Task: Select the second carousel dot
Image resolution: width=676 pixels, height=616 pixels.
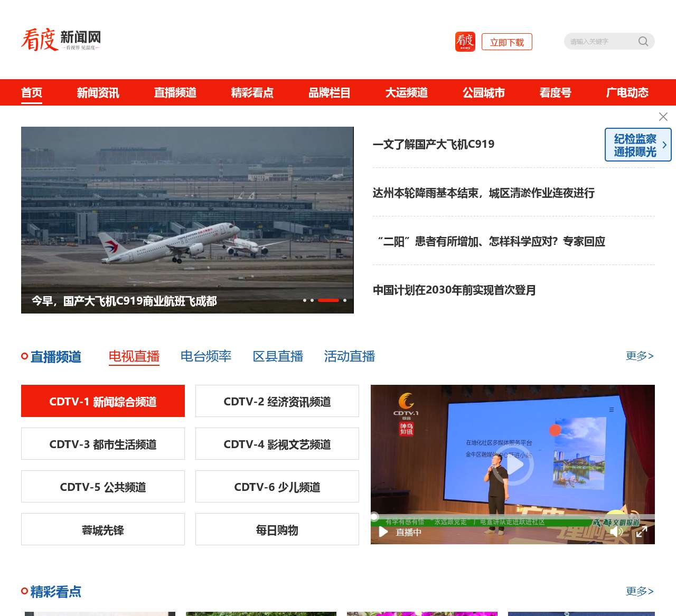Action: tap(312, 300)
